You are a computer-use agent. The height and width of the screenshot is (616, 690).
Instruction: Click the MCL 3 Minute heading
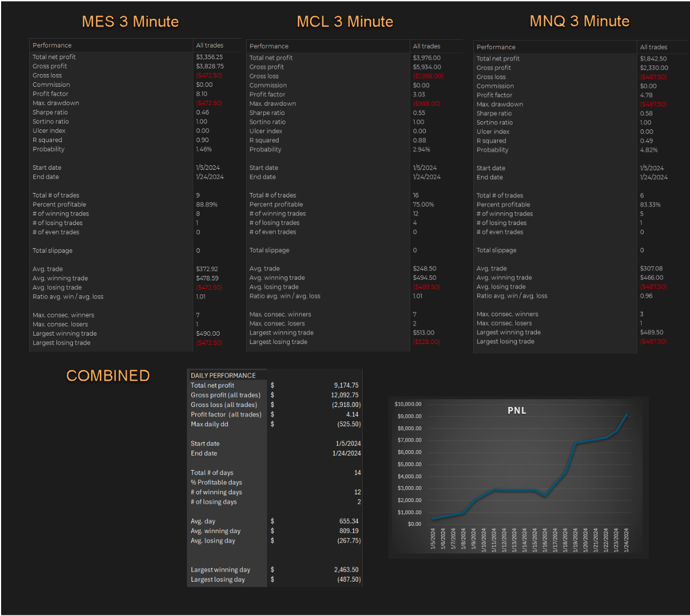point(345,22)
